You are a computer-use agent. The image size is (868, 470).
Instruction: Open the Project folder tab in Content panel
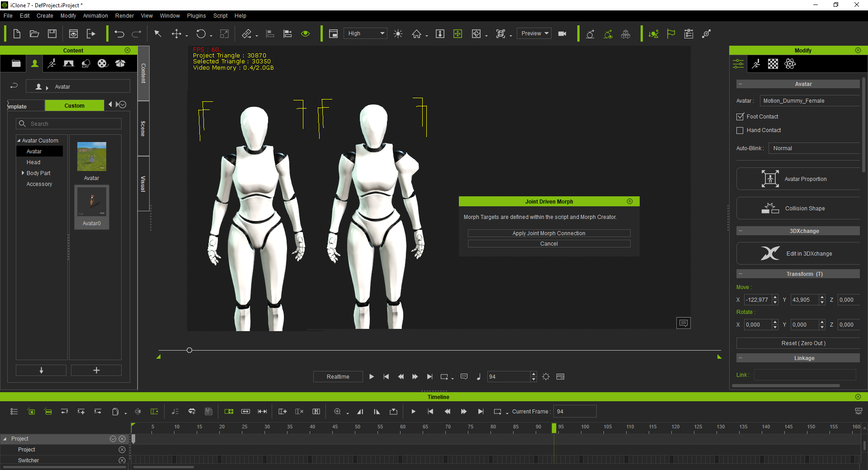click(x=16, y=63)
